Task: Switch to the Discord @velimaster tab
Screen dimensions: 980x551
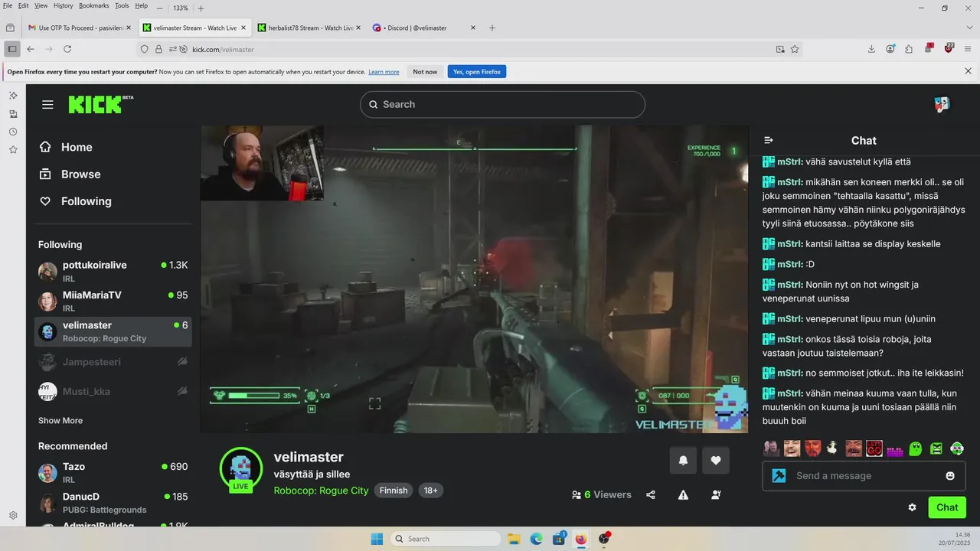Action: (x=423, y=28)
